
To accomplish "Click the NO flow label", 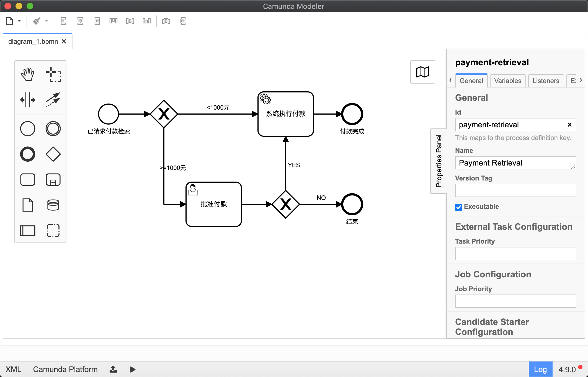I will coord(321,198).
